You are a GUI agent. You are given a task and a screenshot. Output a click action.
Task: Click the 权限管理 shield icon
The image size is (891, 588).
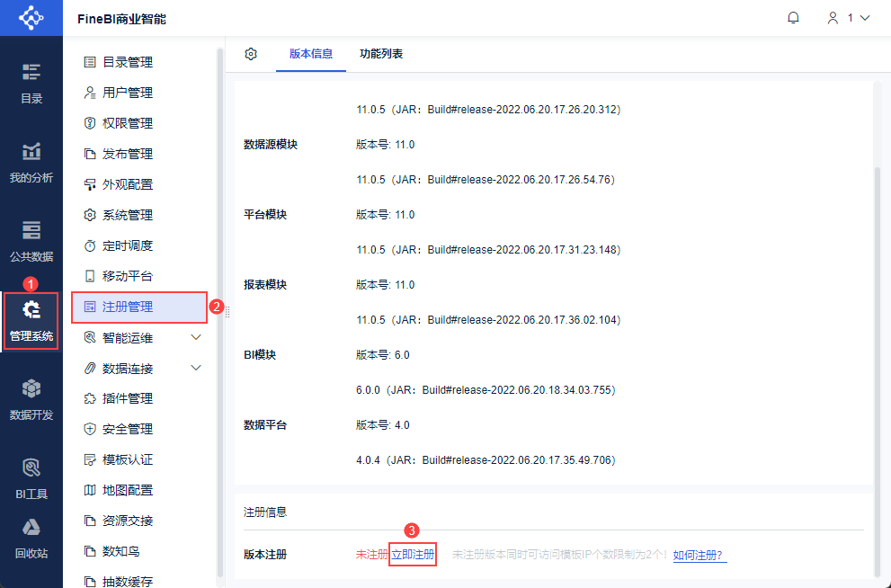point(90,123)
